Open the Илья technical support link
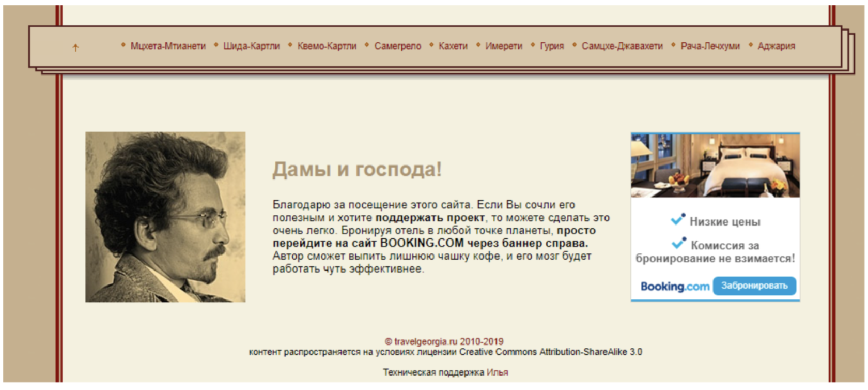This screenshot has height=390, width=868. click(497, 372)
